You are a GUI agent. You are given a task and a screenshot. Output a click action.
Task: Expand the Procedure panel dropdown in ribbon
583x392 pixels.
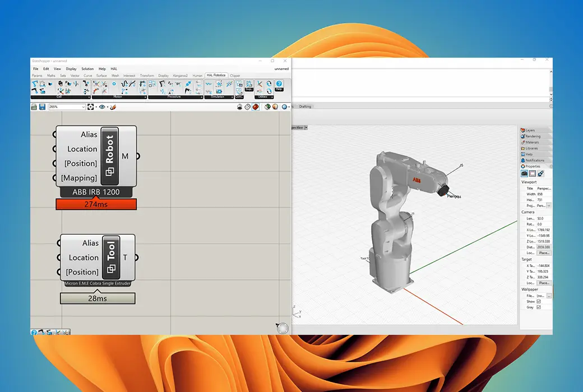point(201,97)
